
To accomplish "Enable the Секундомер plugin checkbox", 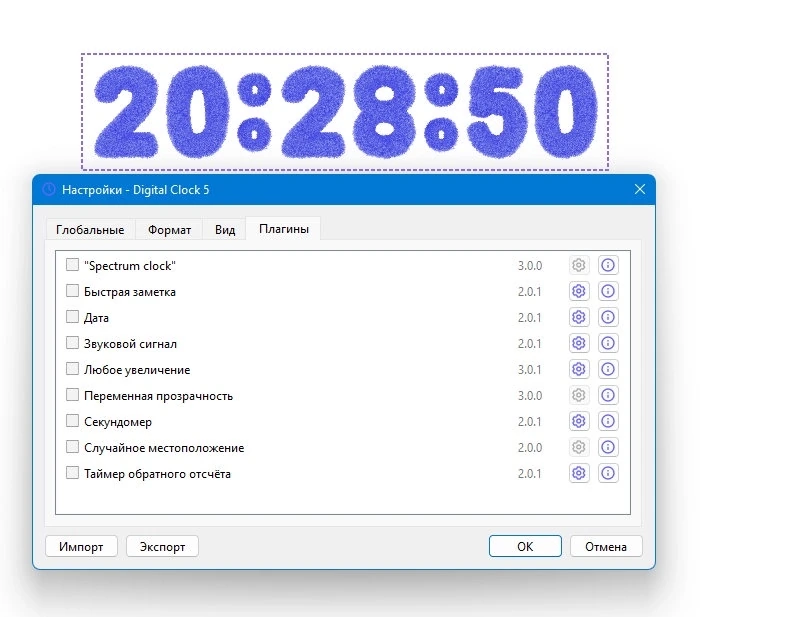I will pyautogui.click(x=72, y=421).
